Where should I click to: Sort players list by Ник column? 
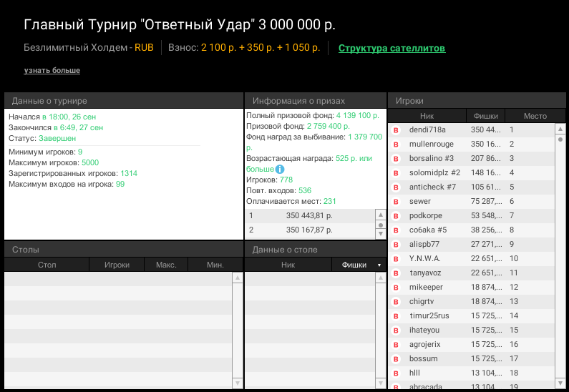[427, 116]
